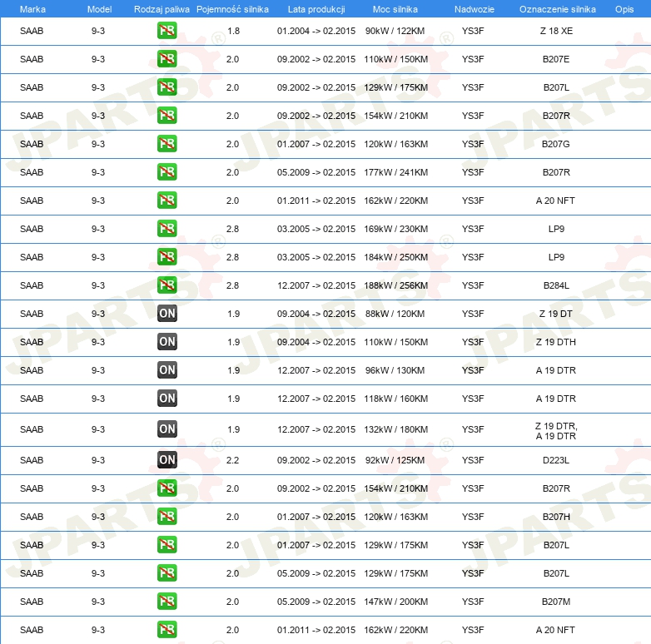Select petrol fuel icon in B207M row
Viewport: 651px width, 644px height.
point(166,602)
